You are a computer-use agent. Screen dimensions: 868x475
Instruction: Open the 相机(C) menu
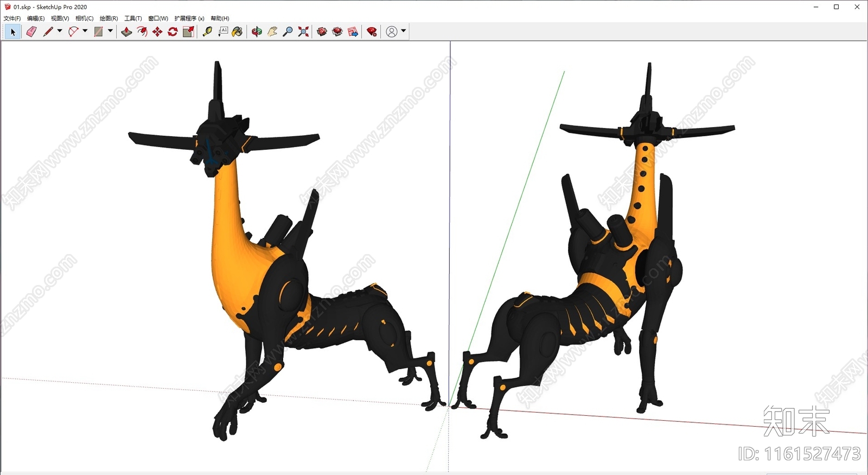click(x=84, y=18)
